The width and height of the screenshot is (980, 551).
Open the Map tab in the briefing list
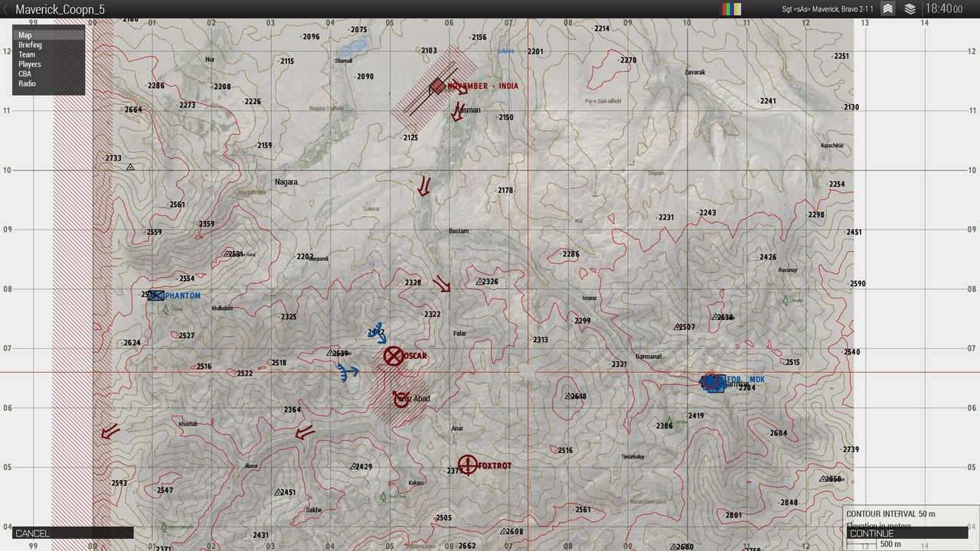click(x=48, y=35)
